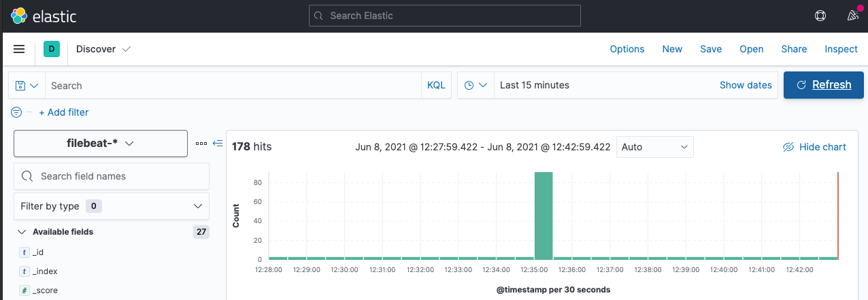
Task: Open the quick time picker clock icon
Action: pyautogui.click(x=475, y=86)
